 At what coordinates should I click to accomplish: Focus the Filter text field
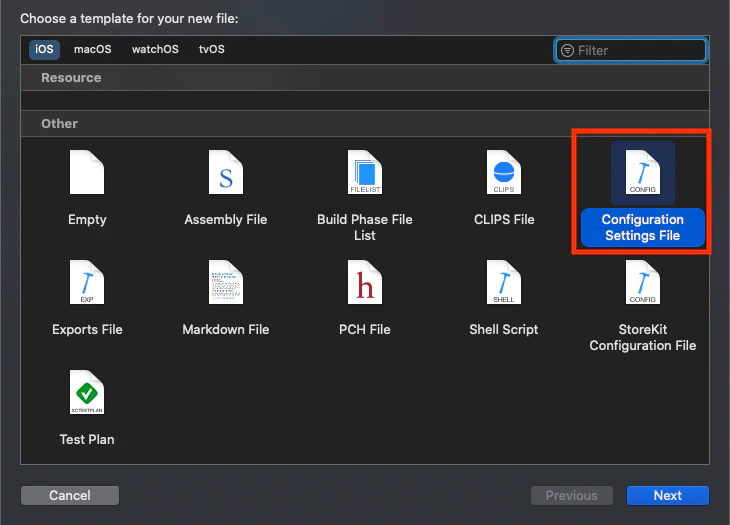click(630, 50)
